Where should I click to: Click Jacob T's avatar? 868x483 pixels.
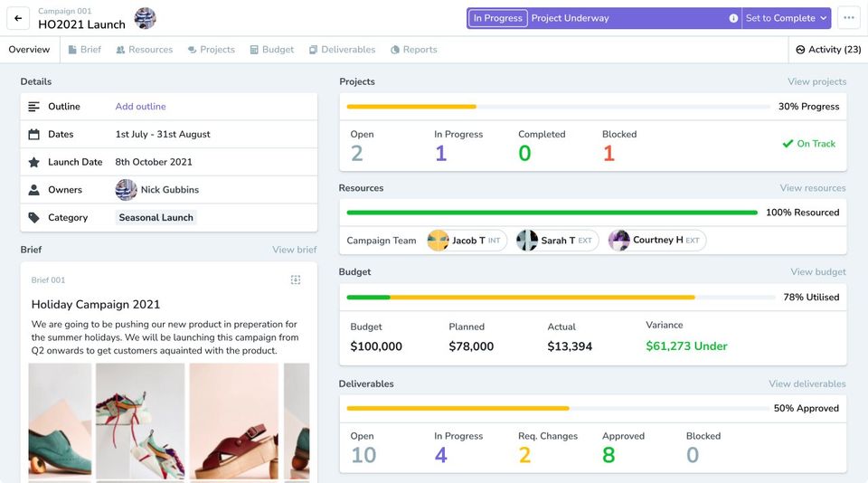(x=438, y=241)
